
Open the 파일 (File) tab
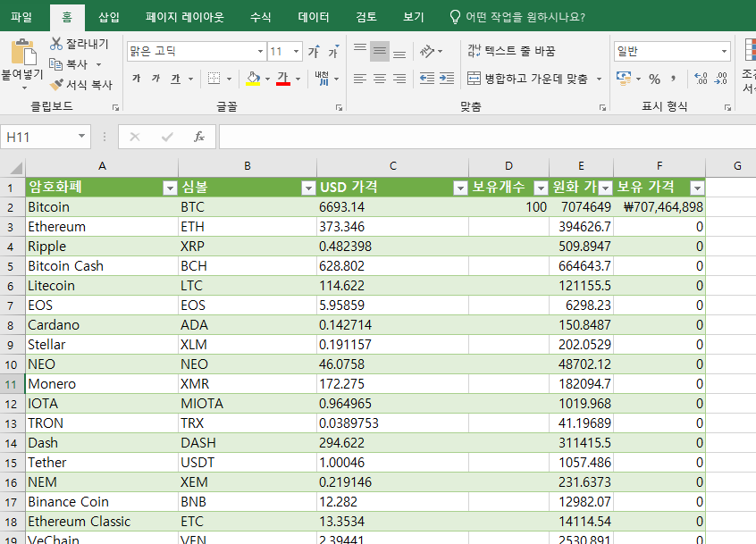click(x=21, y=17)
